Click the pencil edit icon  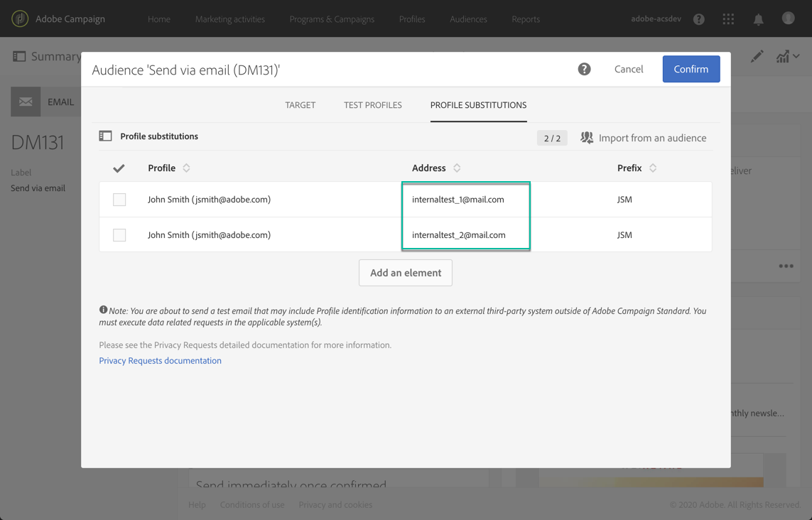click(757, 56)
